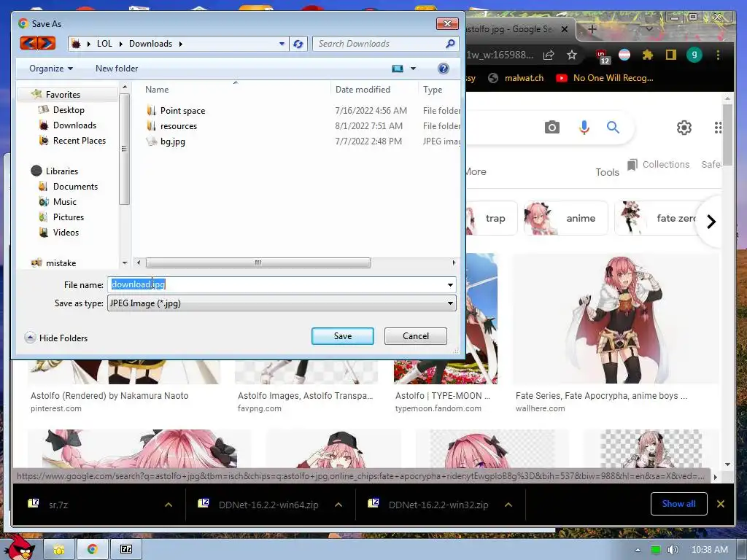Image resolution: width=747 pixels, height=560 pixels.
Task: Open Collections link
Action: pyautogui.click(x=659, y=165)
